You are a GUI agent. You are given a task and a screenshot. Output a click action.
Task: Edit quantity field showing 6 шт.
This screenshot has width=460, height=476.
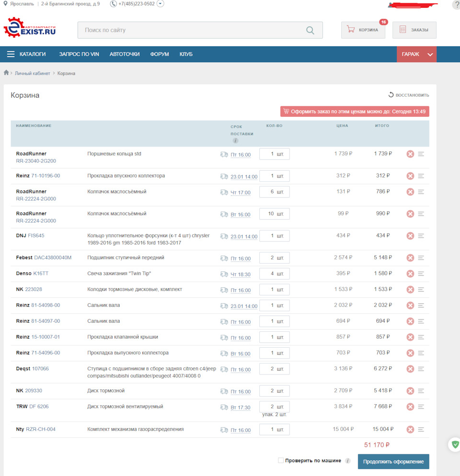click(x=275, y=192)
